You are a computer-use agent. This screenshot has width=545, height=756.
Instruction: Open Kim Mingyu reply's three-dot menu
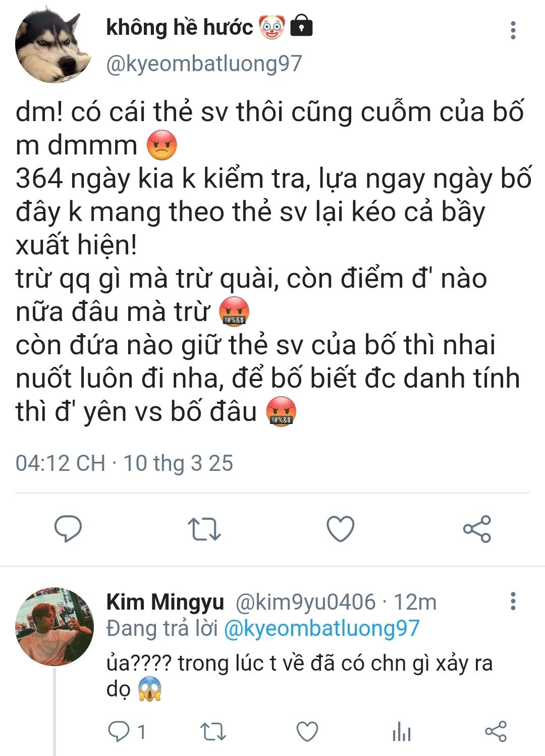pyautogui.click(x=513, y=601)
